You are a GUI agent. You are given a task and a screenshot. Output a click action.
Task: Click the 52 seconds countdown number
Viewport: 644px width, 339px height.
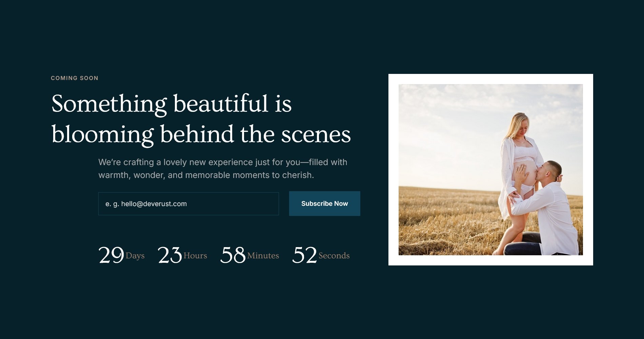pyautogui.click(x=304, y=255)
